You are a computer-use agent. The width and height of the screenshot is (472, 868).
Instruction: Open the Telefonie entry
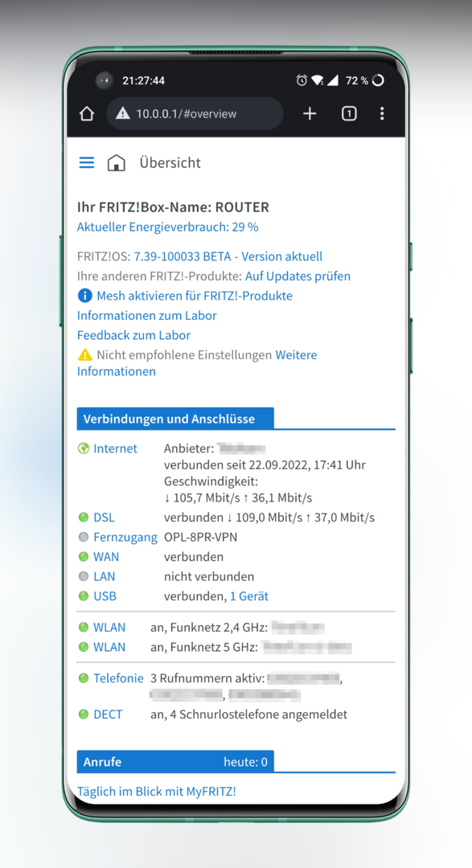click(x=118, y=678)
